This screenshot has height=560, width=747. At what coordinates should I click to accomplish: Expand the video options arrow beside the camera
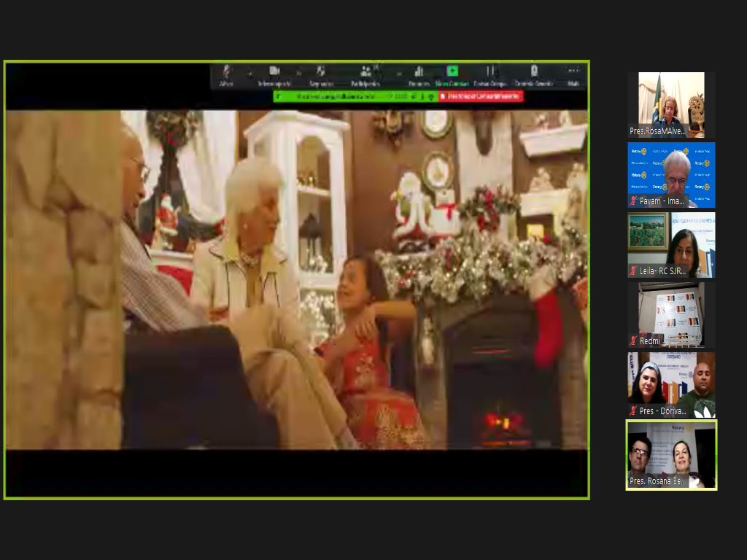click(x=298, y=73)
